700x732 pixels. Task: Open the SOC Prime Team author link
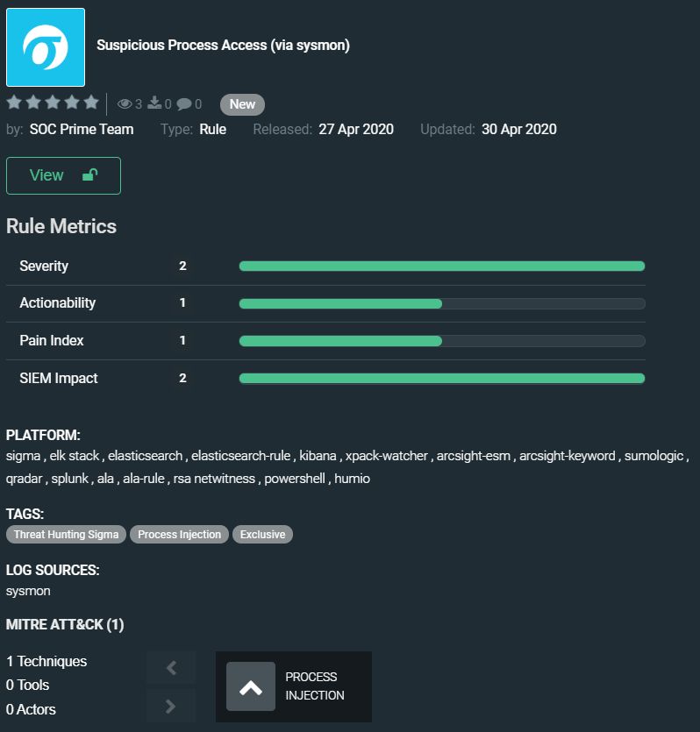pos(82,130)
